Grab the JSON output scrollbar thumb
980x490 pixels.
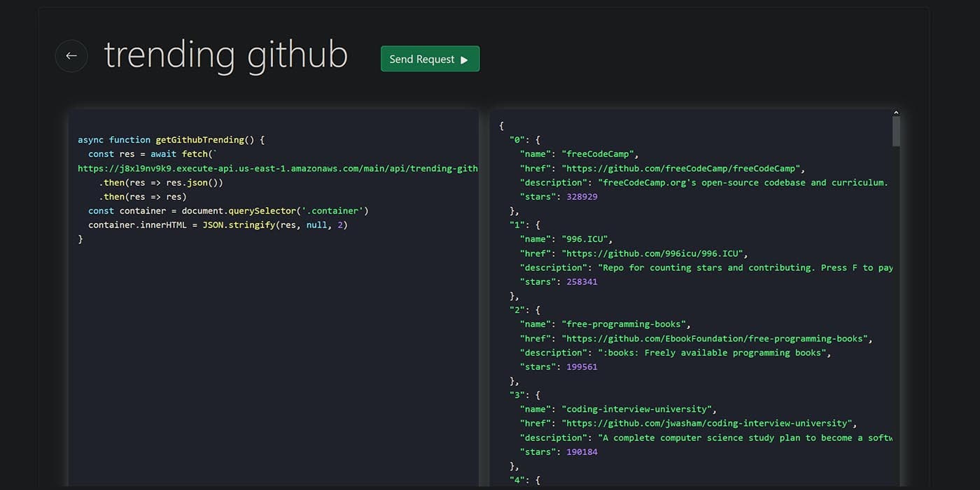tap(896, 131)
